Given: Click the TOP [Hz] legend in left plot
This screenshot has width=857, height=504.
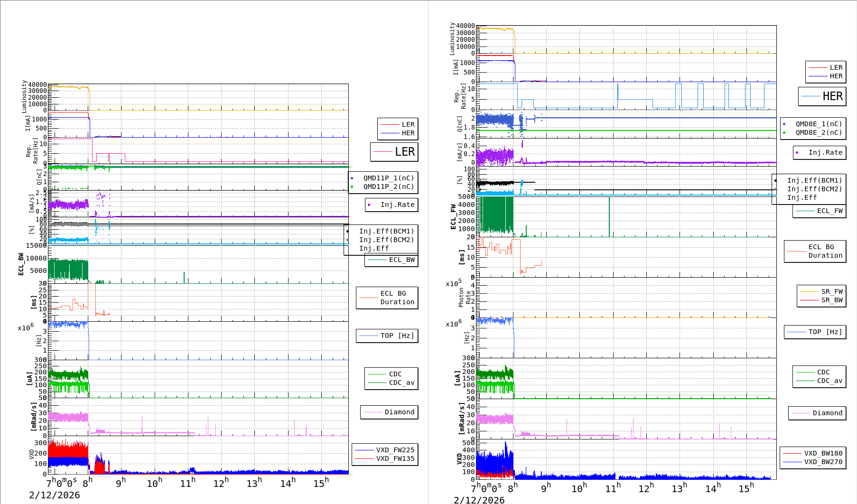Looking at the screenshot, I should (x=397, y=336).
